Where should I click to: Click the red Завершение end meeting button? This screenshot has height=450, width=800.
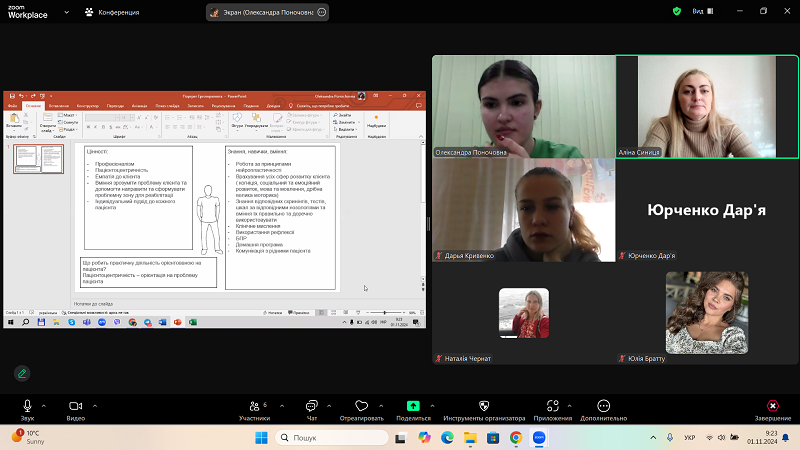coord(773,410)
